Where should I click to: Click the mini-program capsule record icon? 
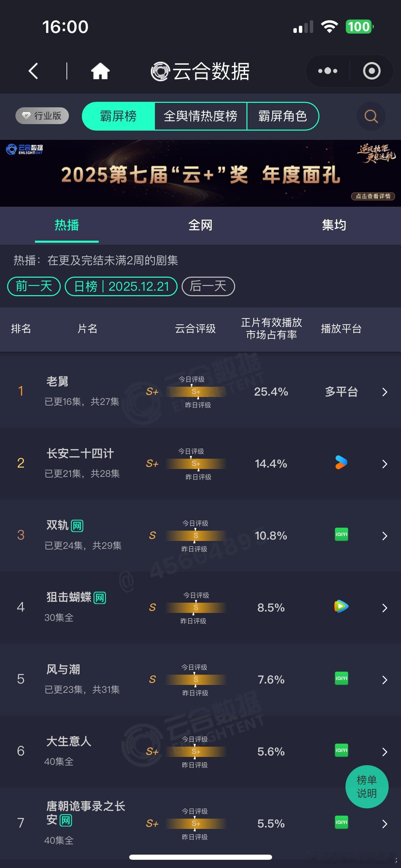point(372,71)
